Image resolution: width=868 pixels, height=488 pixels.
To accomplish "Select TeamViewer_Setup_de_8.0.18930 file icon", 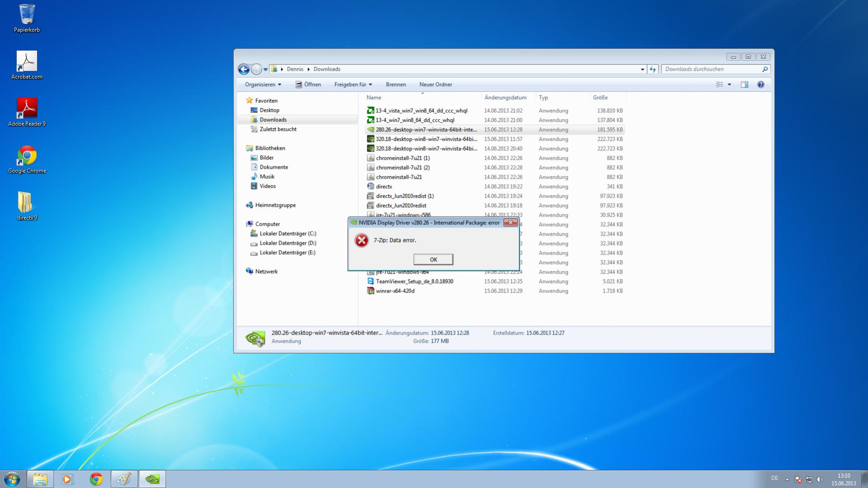I will point(370,281).
